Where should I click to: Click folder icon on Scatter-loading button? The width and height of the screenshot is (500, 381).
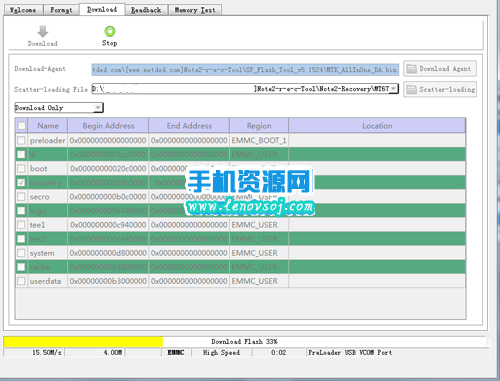point(412,89)
